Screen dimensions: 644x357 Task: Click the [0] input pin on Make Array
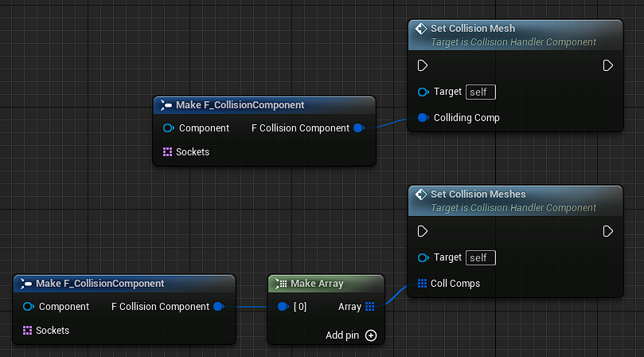tap(283, 307)
